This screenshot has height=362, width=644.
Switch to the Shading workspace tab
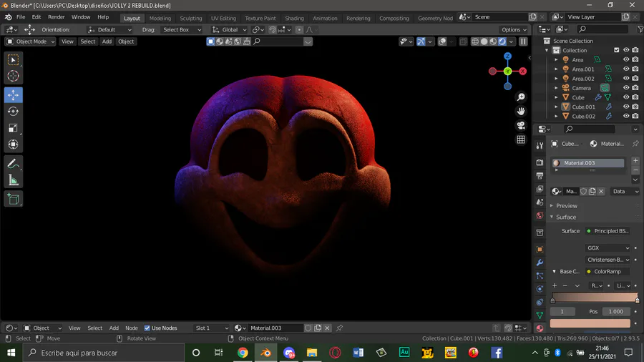[x=294, y=18]
